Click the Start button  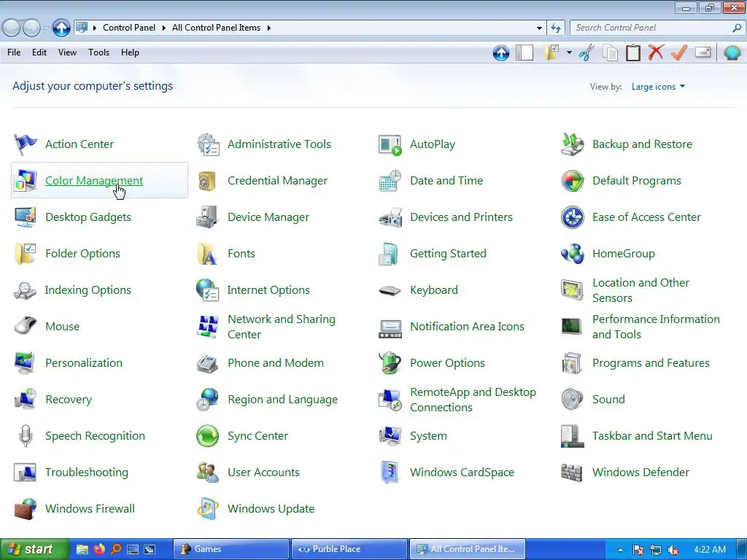tap(34, 549)
